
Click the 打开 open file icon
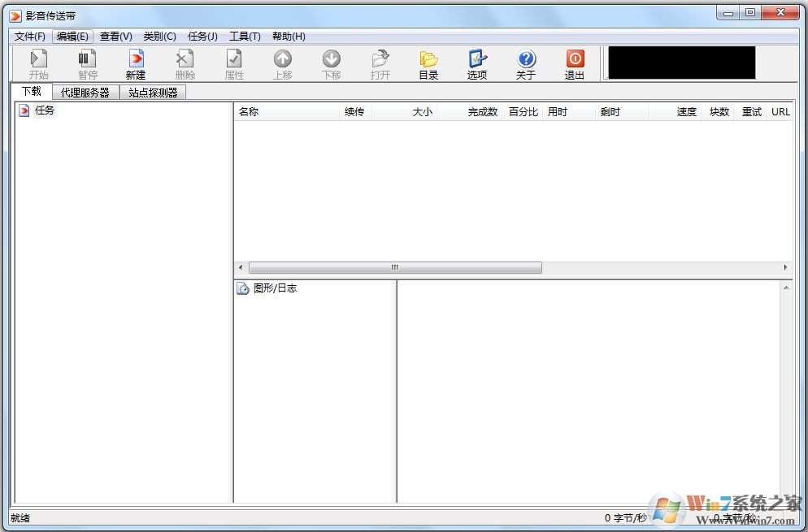coord(380,63)
